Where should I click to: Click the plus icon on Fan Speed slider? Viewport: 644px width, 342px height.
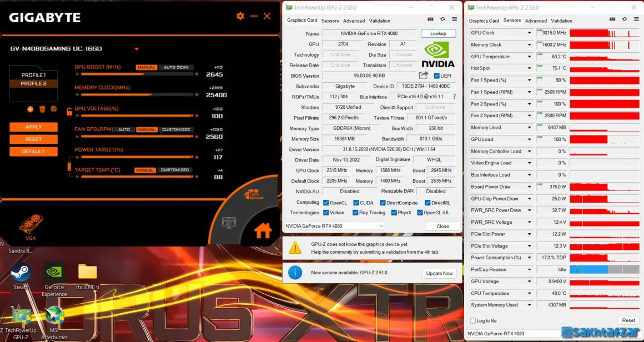pyautogui.click(x=197, y=137)
